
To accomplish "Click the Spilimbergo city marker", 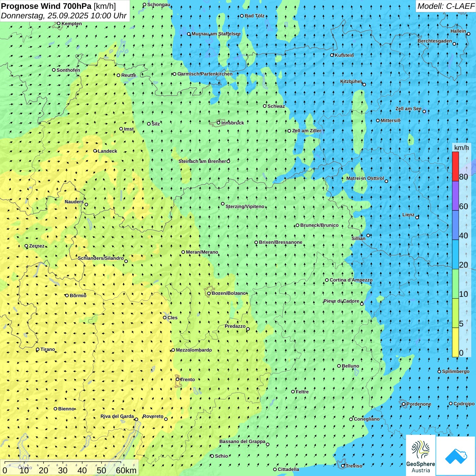I will 439,371.
